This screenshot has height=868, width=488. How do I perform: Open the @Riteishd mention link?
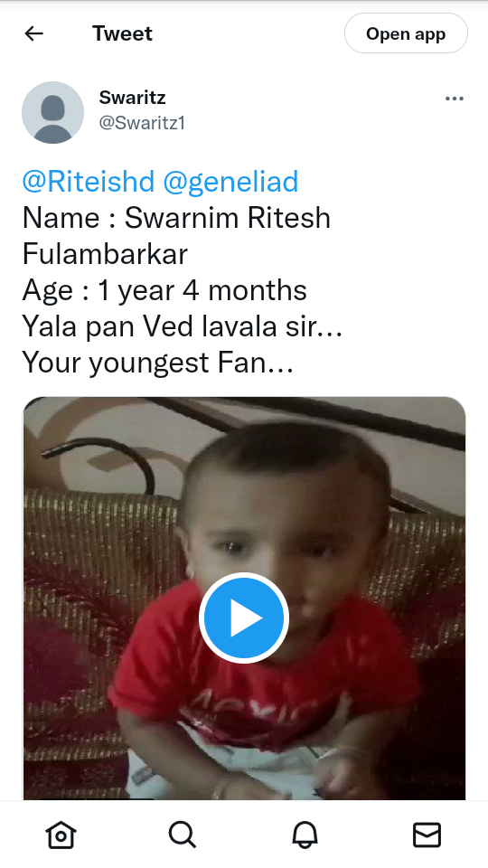click(x=89, y=182)
